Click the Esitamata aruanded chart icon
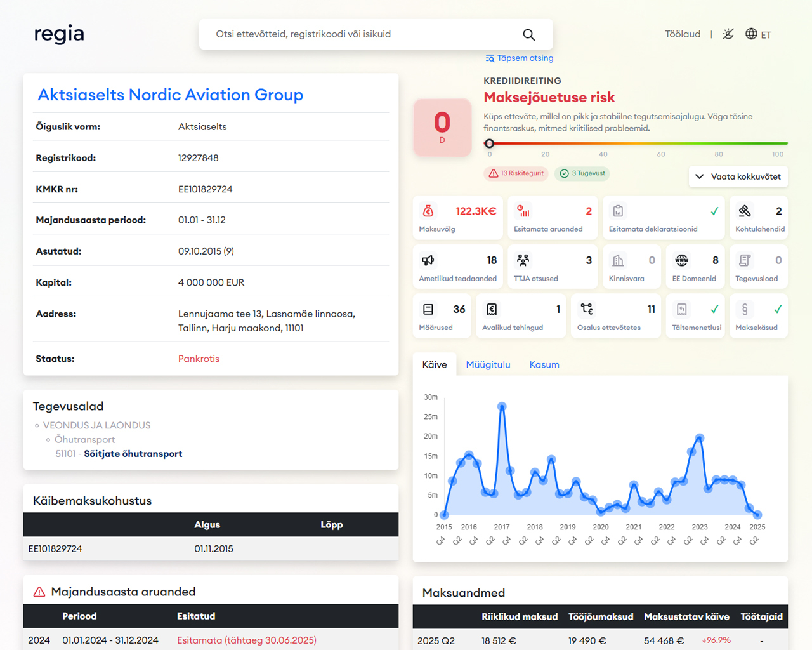This screenshot has height=650, width=812. tap(523, 211)
